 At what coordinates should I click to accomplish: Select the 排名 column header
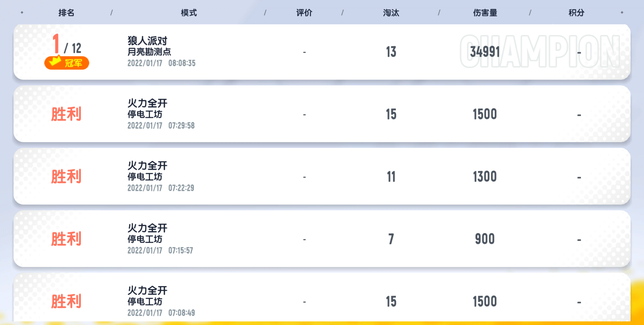(x=66, y=13)
